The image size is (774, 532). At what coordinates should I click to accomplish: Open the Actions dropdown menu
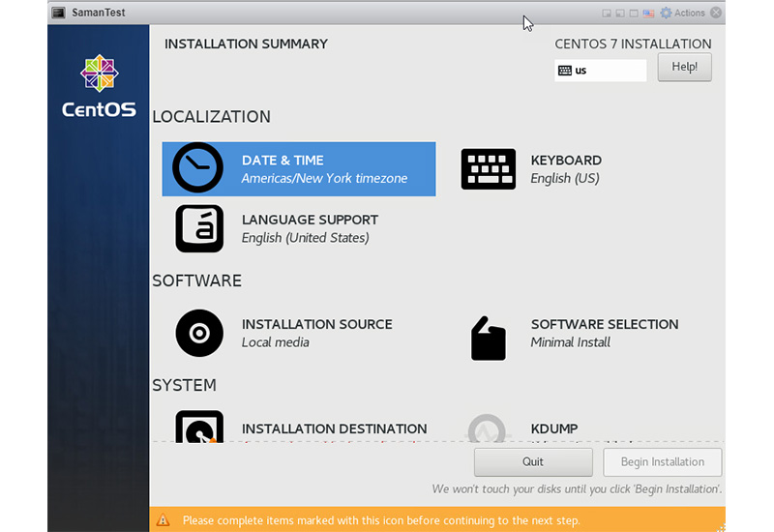(x=690, y=14)
